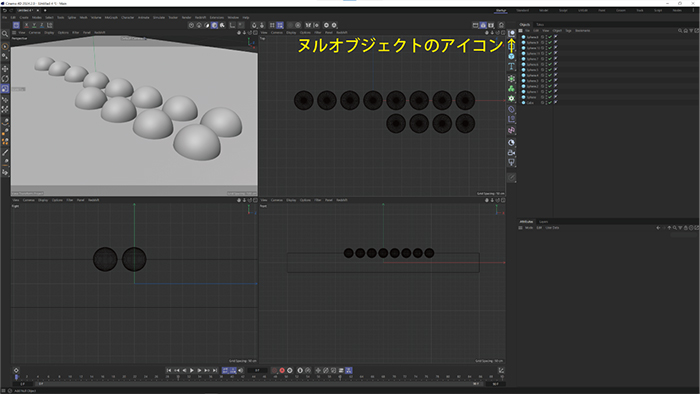Click the up arrow in Attributes panel
Image resolution: width=700 pixels, height=394 pixels.
click(669, 228)
